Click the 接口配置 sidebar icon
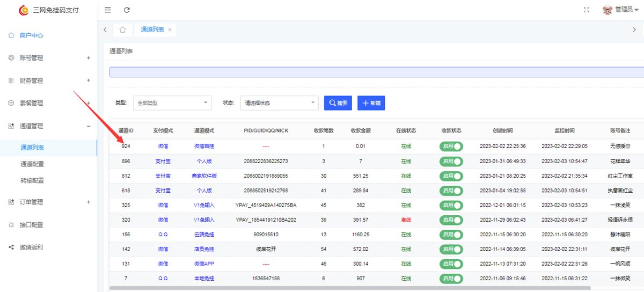The height and width of the screenshot is (292, 644). (11, 225)
